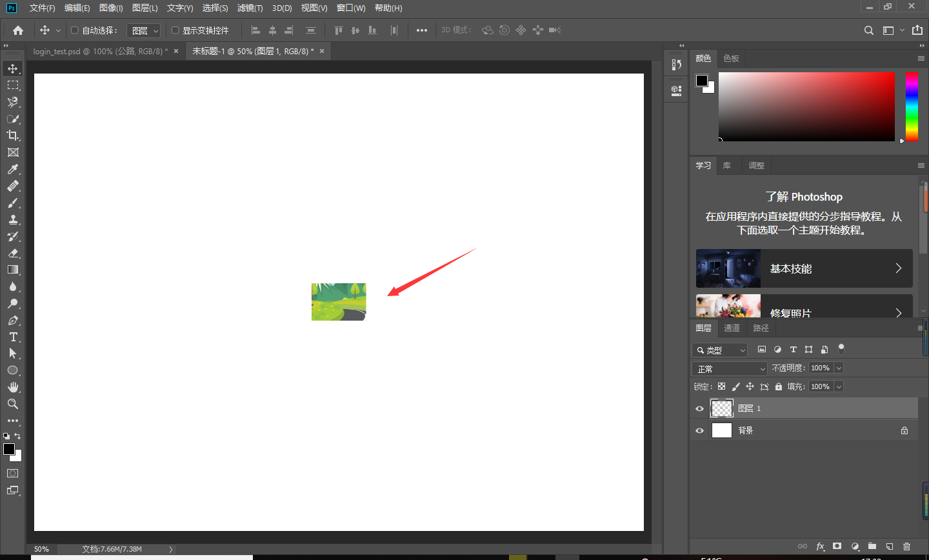Click the Home icon in options bar
Screen dimensions: 929x560
pyautogui.click(x=18, y=30)
